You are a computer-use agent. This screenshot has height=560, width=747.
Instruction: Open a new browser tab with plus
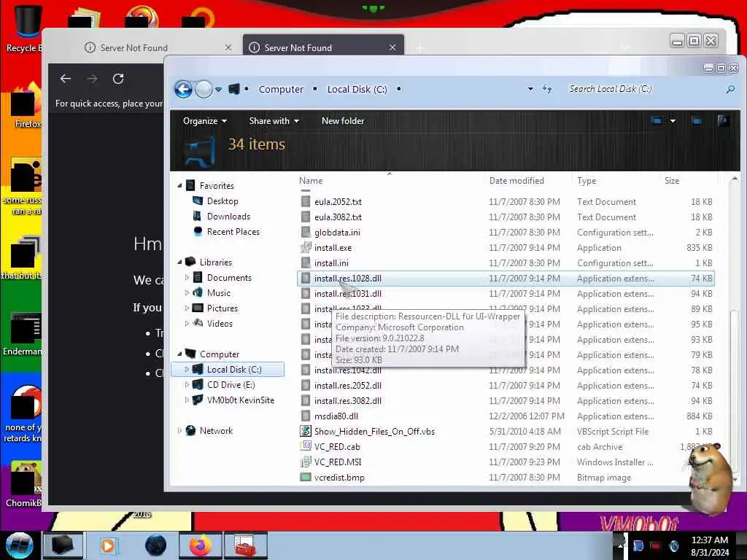(x=419, y=48)
